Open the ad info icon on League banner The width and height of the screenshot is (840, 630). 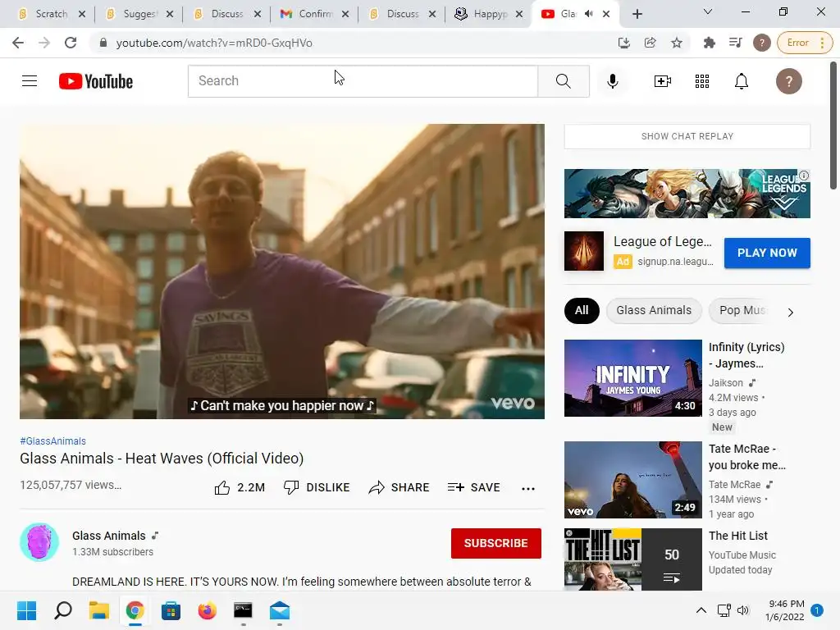(x=804, y=176)
